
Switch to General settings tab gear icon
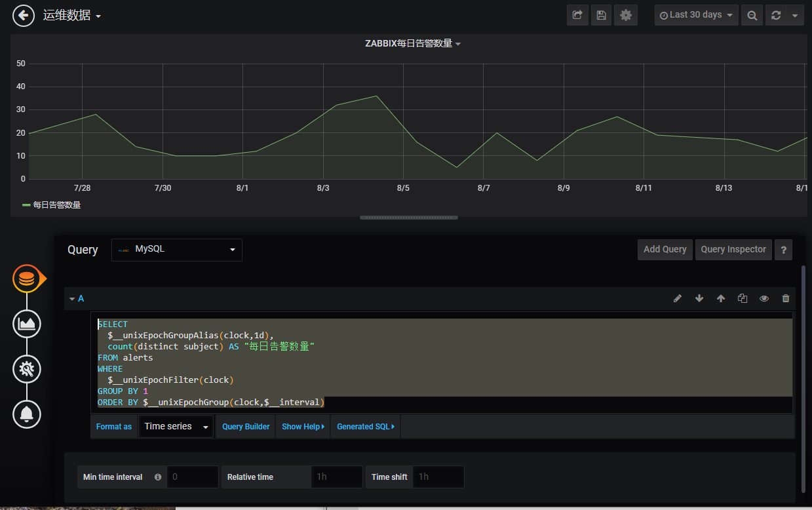point(27,369)
